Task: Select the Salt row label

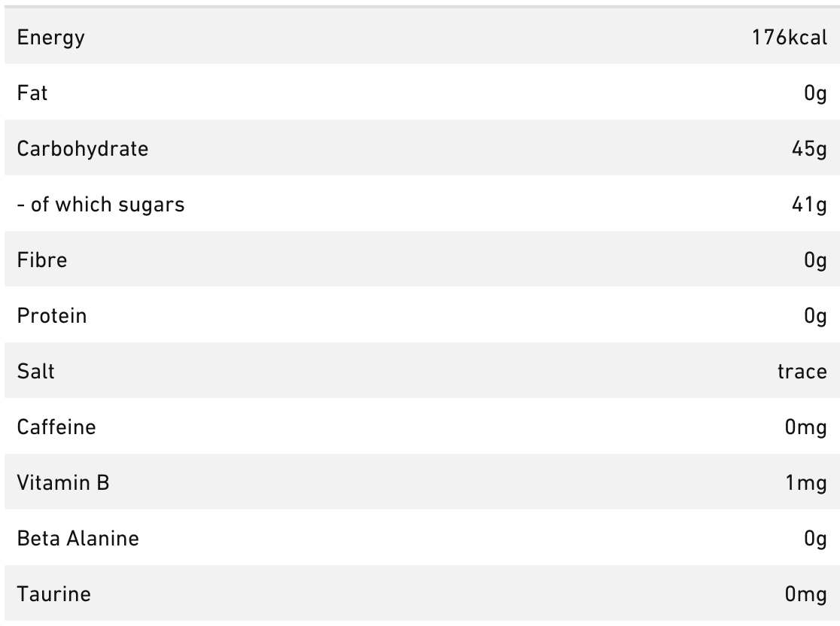Action: tap(36, 372)
